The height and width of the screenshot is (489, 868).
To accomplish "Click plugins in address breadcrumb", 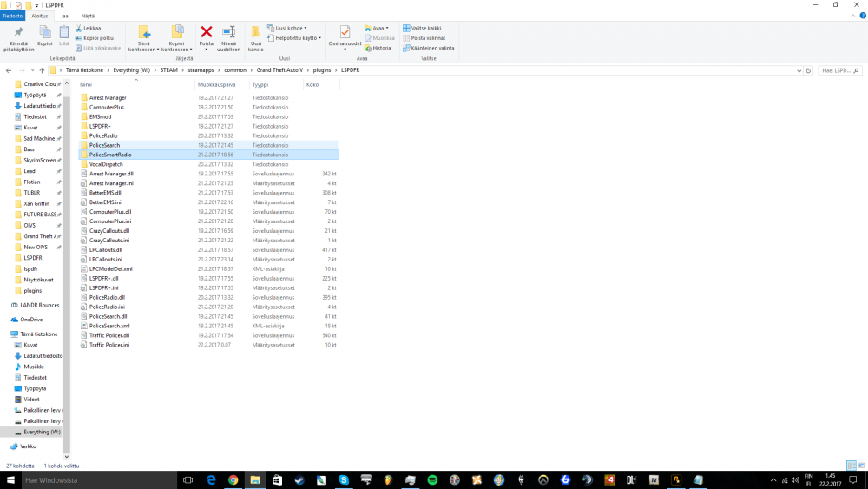I will click(322, 70).
